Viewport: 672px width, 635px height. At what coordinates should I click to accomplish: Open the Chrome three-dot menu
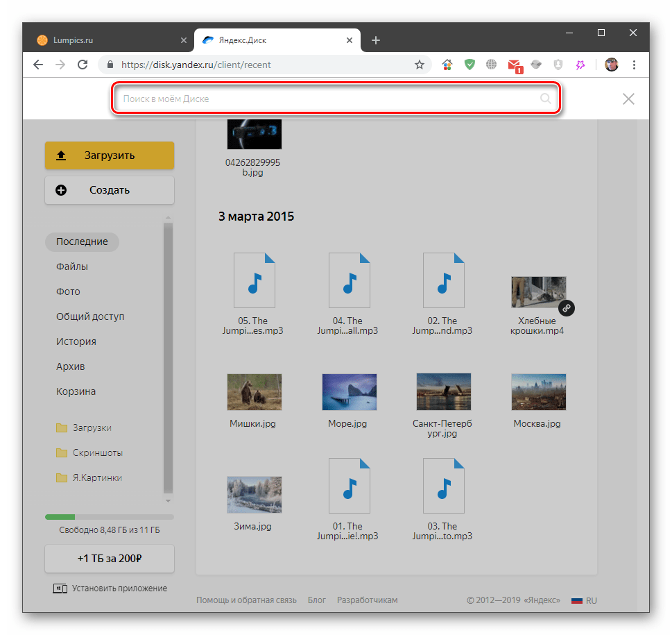(x=634, y=65)
